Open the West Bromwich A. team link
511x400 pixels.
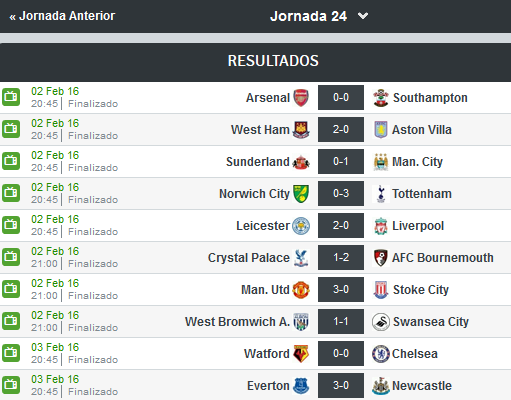tap(237, 322)
